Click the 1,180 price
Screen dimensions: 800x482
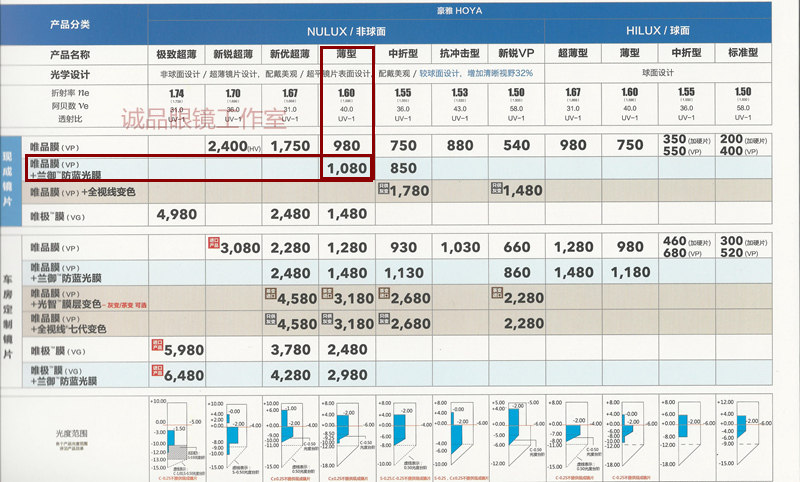pos(631,273)
